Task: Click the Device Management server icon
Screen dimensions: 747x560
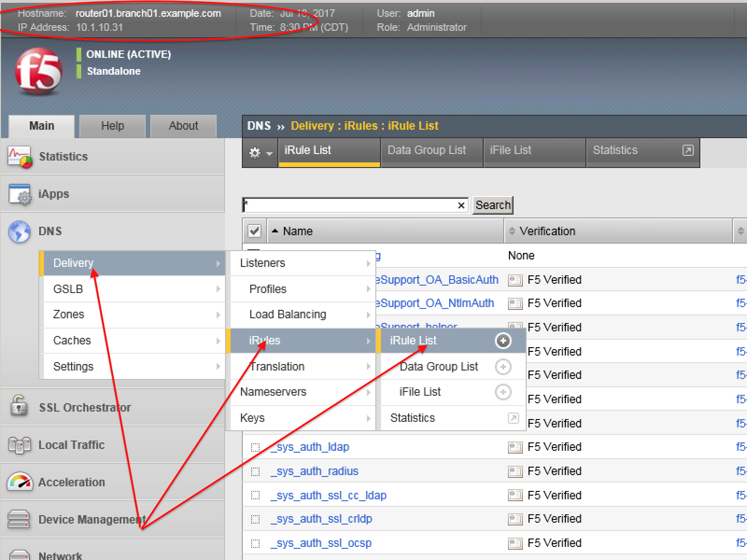Action: pos(20,519)
